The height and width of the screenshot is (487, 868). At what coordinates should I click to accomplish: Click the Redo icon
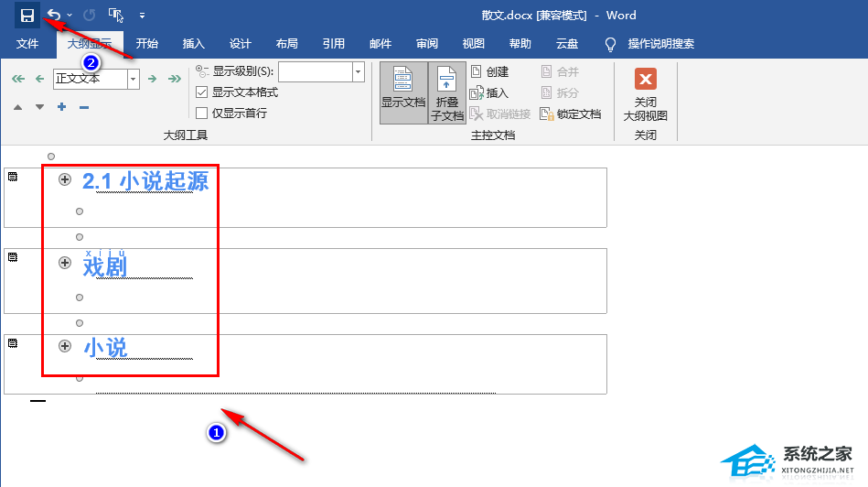[x=89, y=15]
